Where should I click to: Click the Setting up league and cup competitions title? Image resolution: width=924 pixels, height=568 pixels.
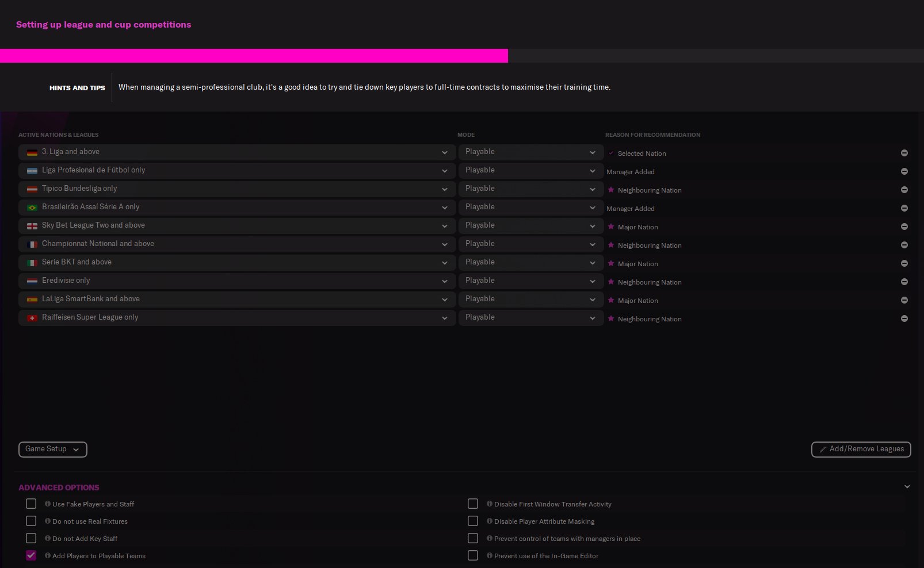tap(104, 25)
